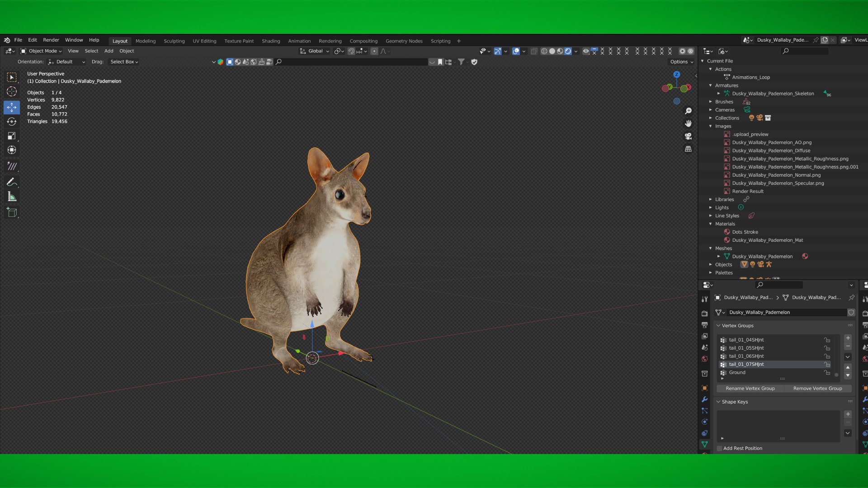Open the Tool properties tab
Screen dimensions: 868x488
point(704,299)
